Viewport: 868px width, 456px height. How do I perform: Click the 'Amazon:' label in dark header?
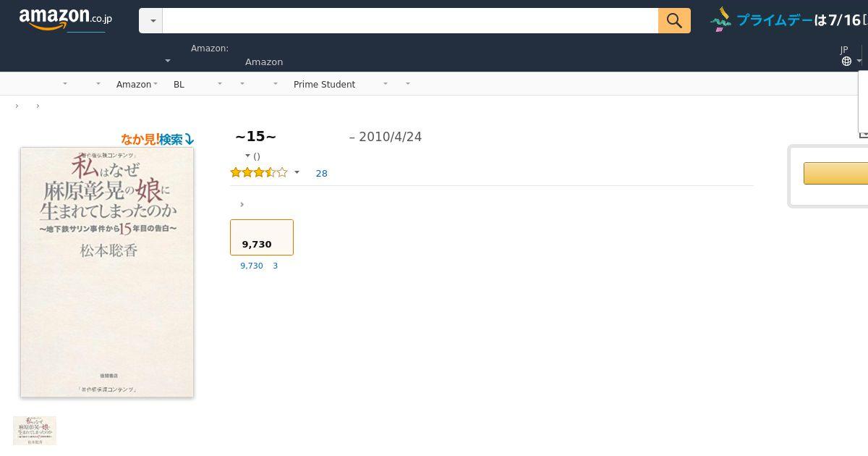210,48
